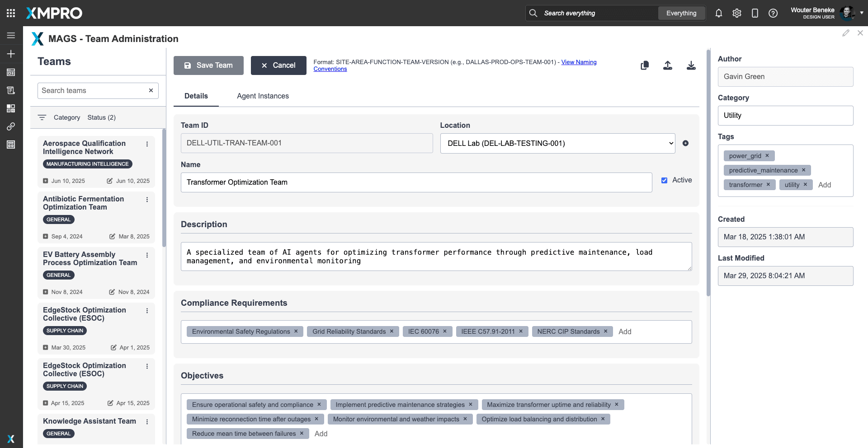
Task: Open the app launcher grid icon
Action: click(x=11, y=13)
